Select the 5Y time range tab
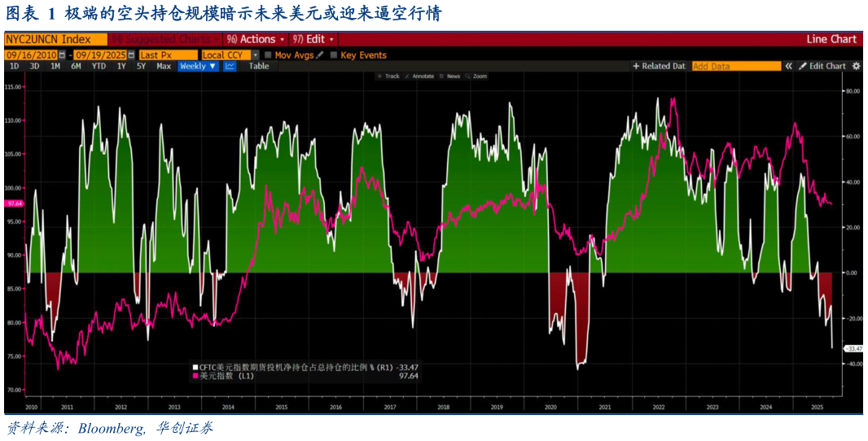 point(141,66)
